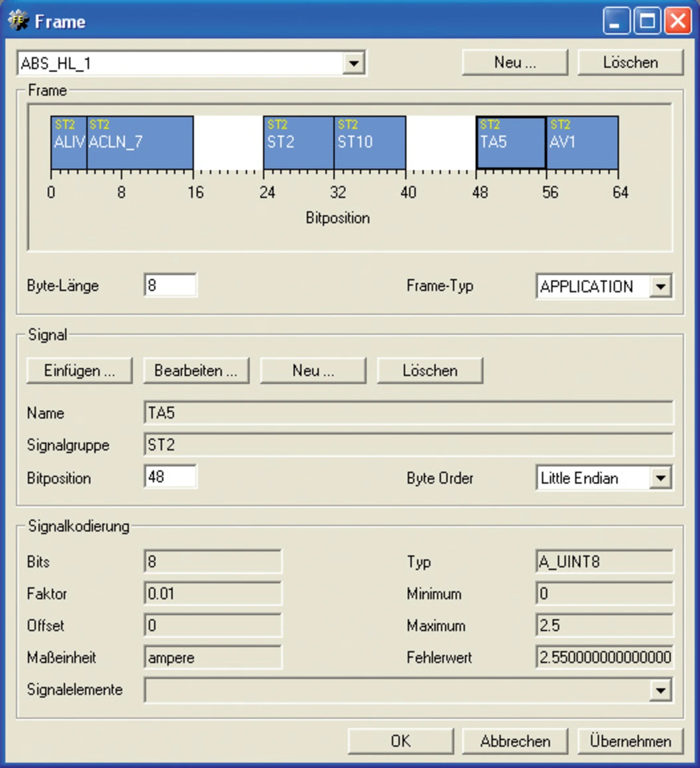Click the Bits field showing 8
Screen dimensions: 700x768
pos(213,562)
